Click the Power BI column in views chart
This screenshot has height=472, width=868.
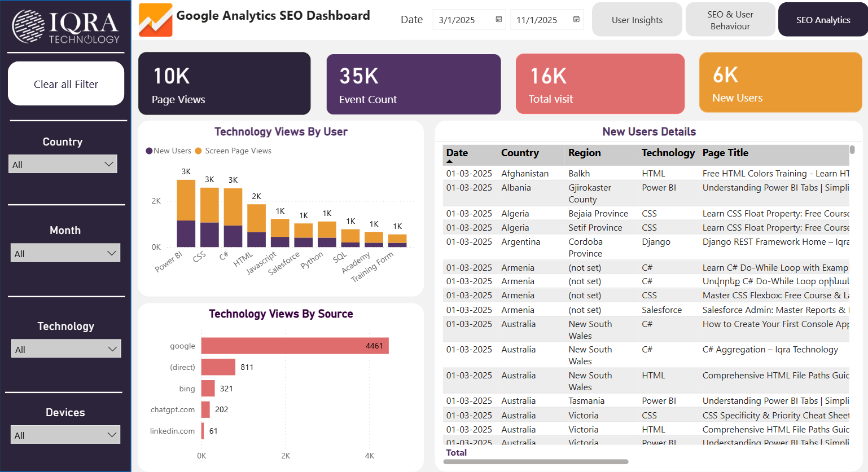click(x=186, y=214)
